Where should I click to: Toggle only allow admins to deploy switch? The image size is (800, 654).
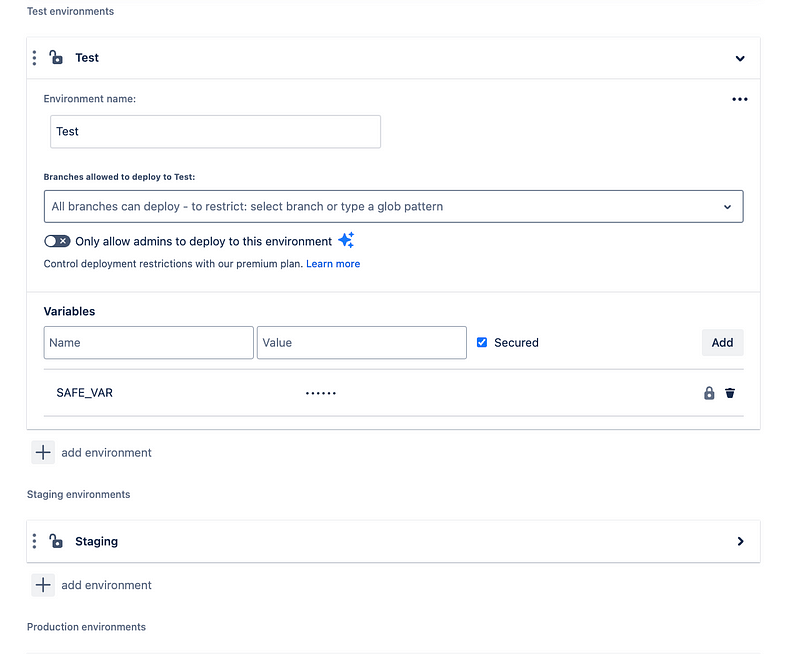(57, 241)
